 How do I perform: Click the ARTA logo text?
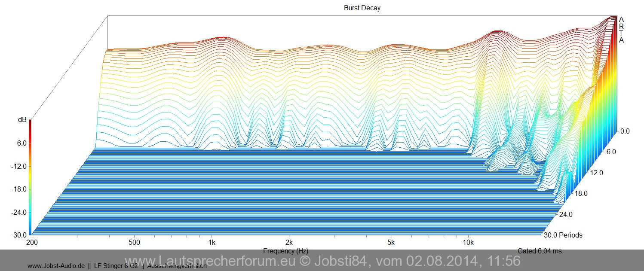pyautogui.click(x=621, y=30)
